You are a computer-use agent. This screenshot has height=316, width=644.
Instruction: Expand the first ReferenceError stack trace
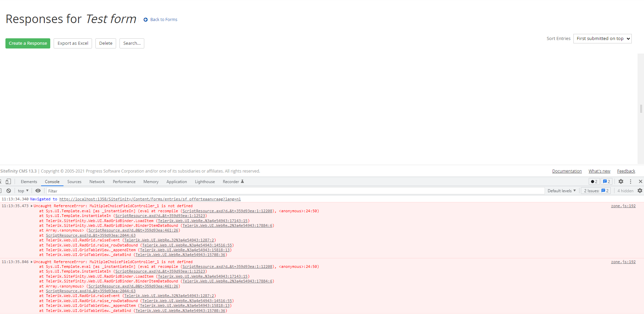click(x=31, y=205)
